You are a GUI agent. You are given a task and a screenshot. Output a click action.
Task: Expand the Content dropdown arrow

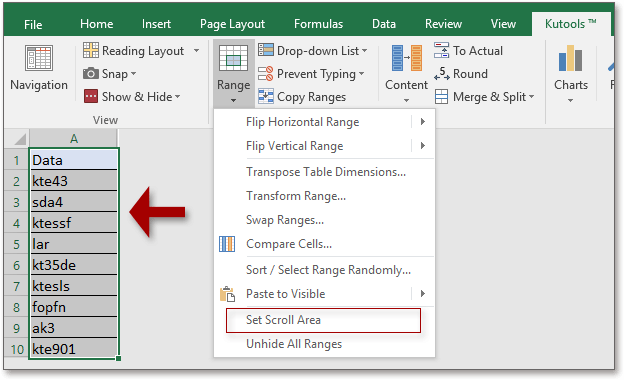(406, 100)
